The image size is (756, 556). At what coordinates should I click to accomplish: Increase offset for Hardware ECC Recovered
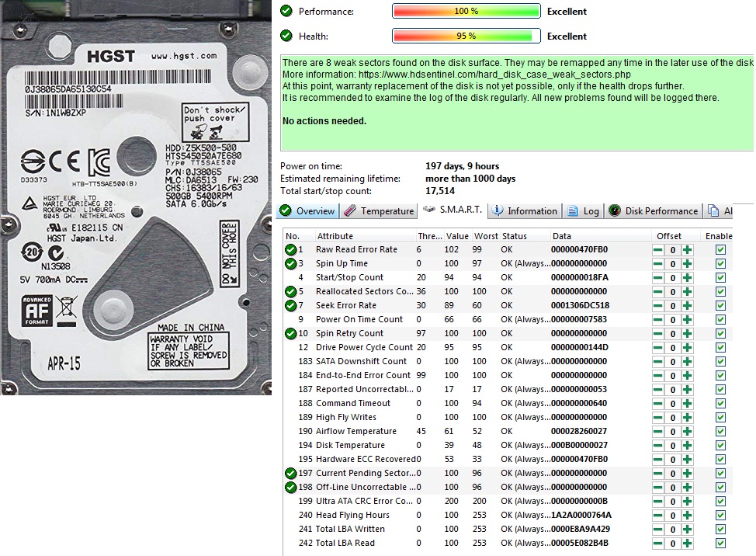[x=687, y=460]
